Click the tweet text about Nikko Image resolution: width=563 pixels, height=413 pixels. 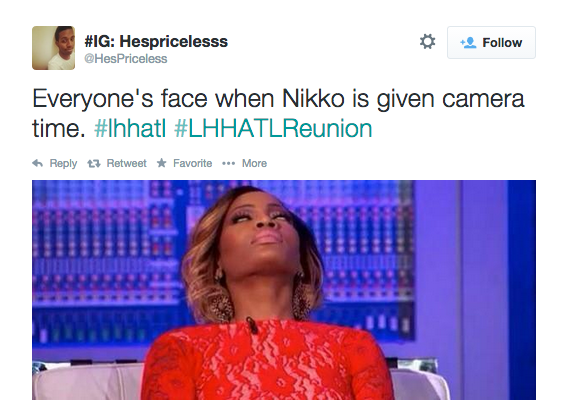[x=278, y=113]
